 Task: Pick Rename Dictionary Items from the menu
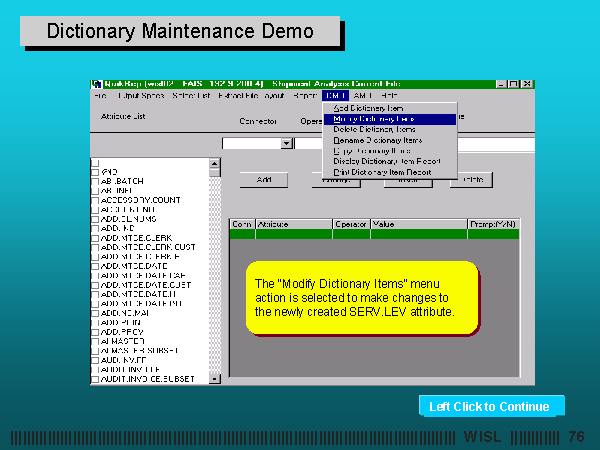pyautogui.click(x=390, y=140)
